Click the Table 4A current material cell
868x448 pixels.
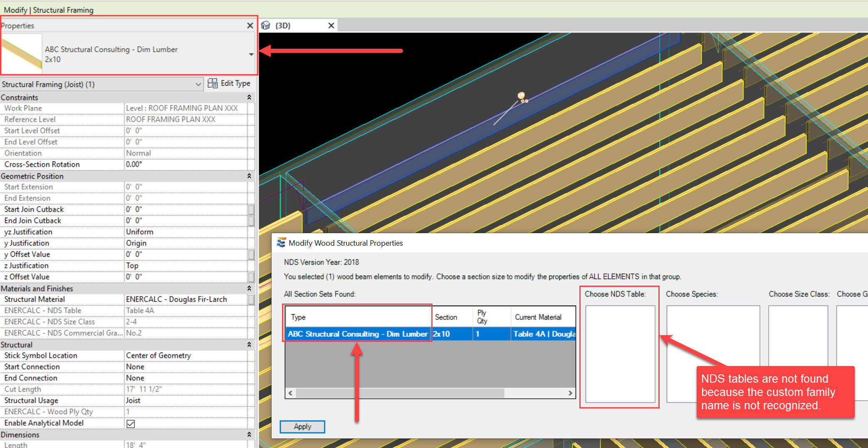tap(543, 334)
